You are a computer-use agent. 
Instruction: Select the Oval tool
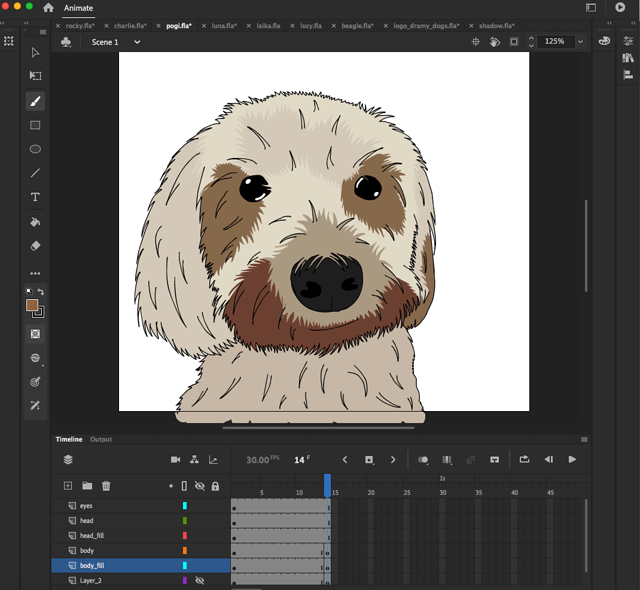point(36,149)
